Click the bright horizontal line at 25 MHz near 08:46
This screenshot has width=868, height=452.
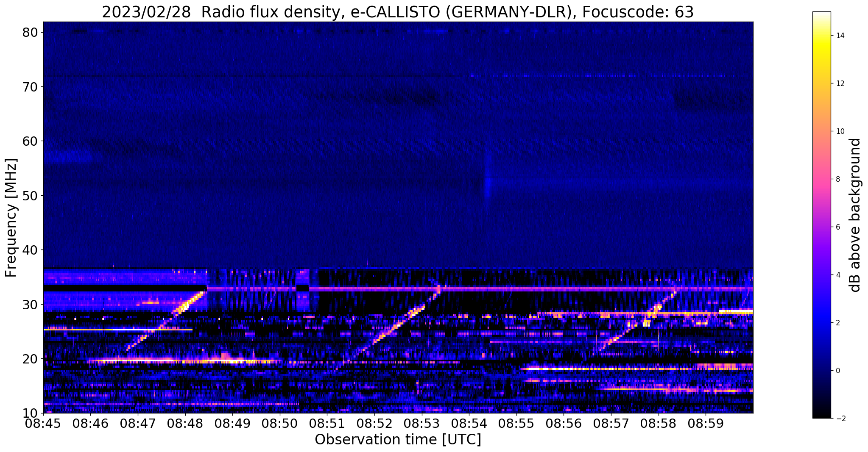(118, 329)
